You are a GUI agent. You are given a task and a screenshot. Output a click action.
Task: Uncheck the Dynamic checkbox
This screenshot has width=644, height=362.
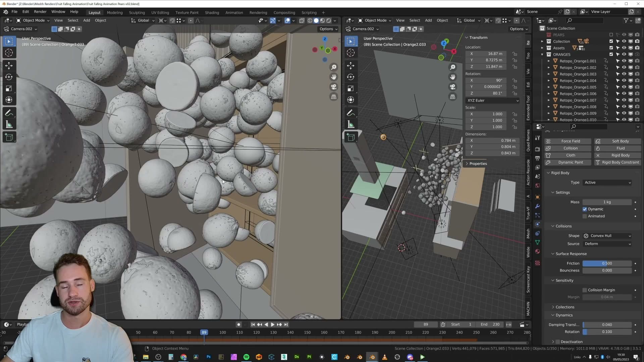[585, 209]
